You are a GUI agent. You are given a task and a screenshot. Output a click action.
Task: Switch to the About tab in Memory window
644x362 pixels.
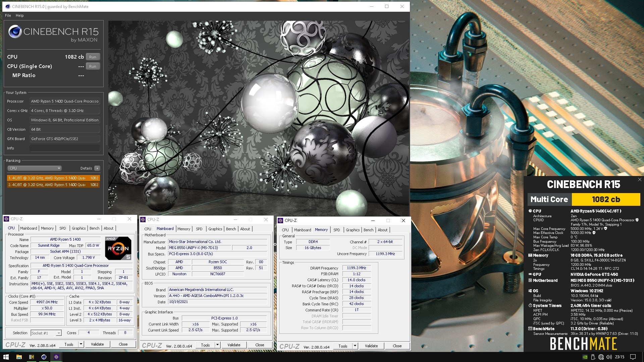click(383, 230)
